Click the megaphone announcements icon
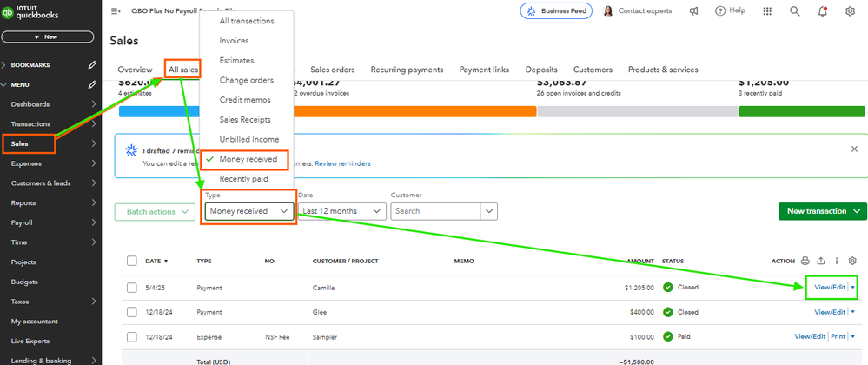Screen dimensions: 868x365 tap(694, 11)
